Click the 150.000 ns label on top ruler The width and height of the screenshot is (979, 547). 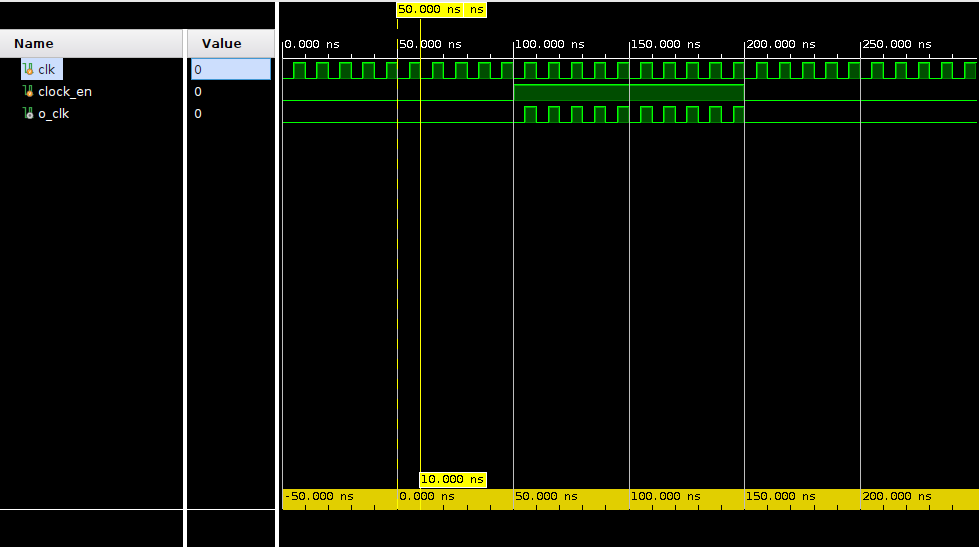pos(666,44)
